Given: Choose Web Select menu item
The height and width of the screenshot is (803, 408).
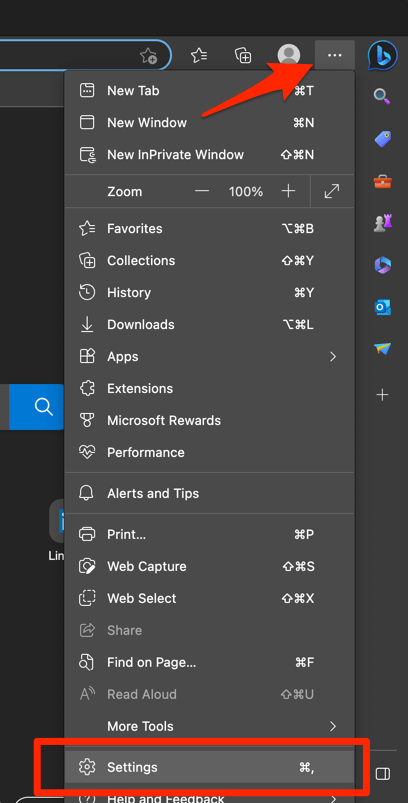Looking at the screenshot, I should pos(209,599).
